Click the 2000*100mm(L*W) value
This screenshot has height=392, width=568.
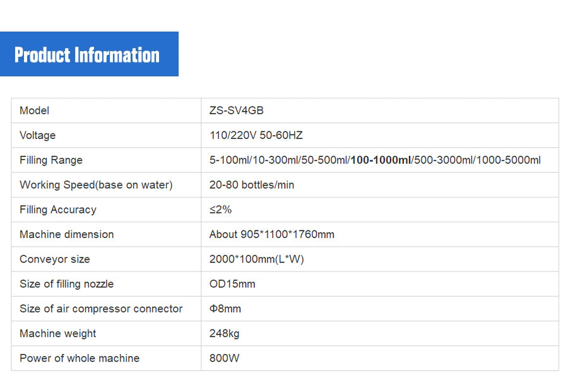click(257, 259)
